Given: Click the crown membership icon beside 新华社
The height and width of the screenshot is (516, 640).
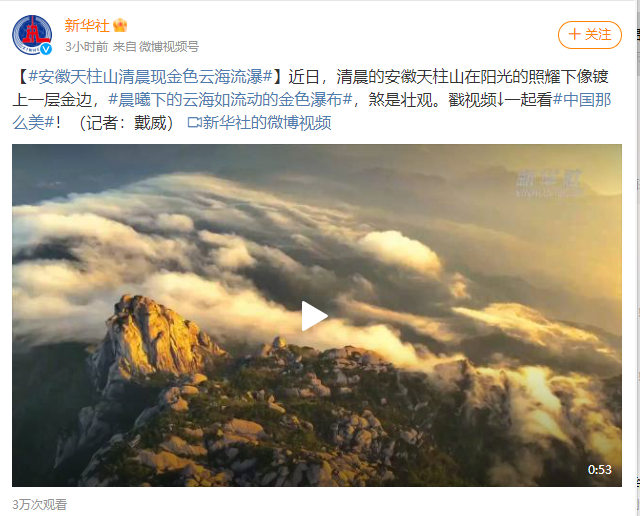Looking at the screenshot, I should coord(120,26).
